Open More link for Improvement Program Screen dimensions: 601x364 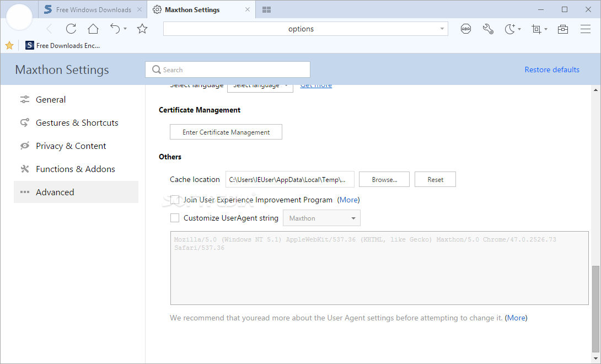[x=349, y=200]
